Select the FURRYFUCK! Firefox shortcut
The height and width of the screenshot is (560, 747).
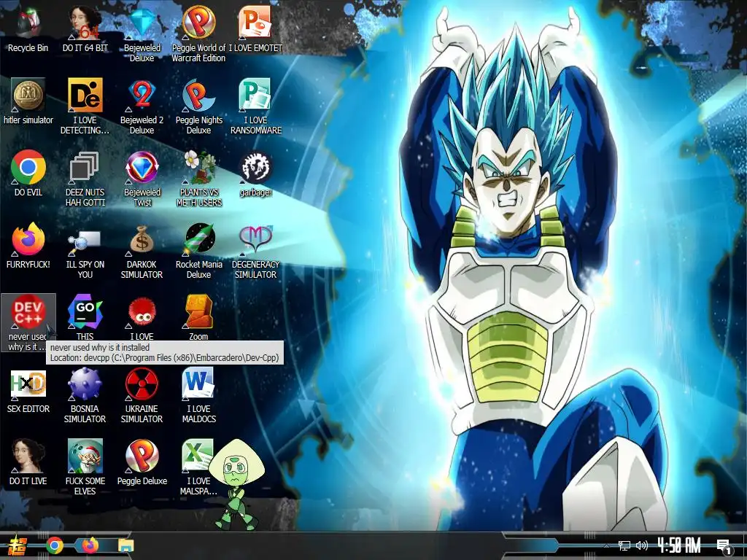tap(28, 239)
